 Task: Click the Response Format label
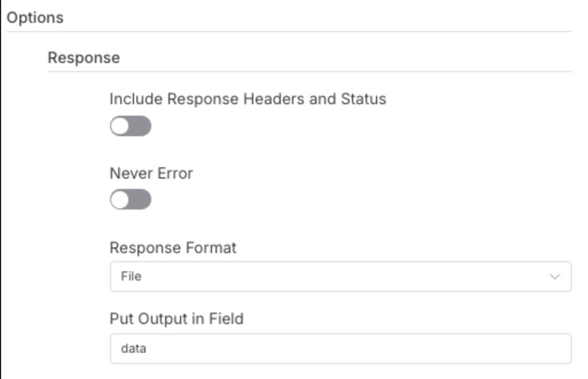pyautogui.click(x=173, y=248)
